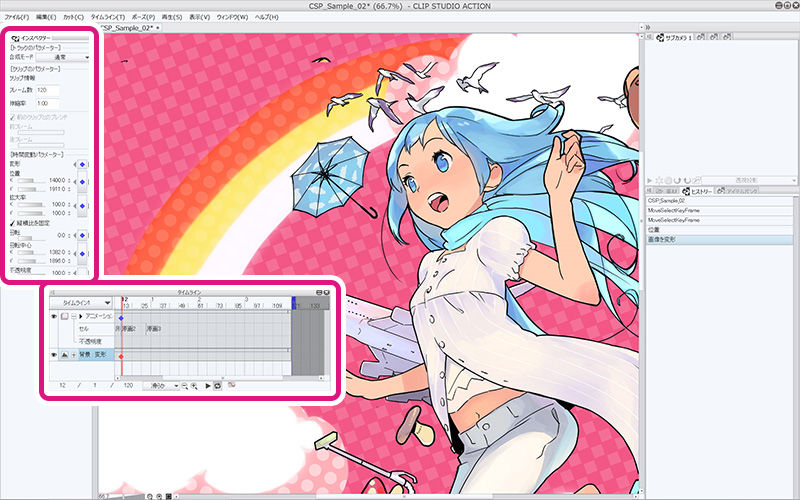Edit the フレーム数 field showing 120
The image size is (800, 500).
coord(47,90)
